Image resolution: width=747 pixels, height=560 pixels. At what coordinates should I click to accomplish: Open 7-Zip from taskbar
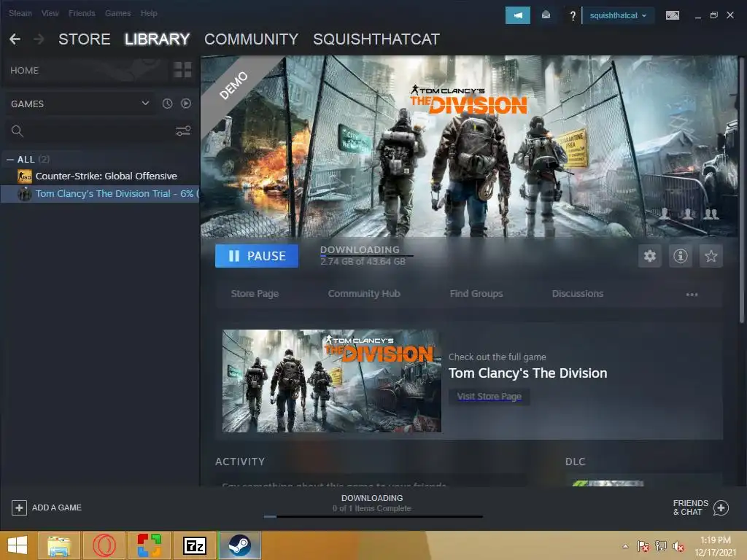194,545
